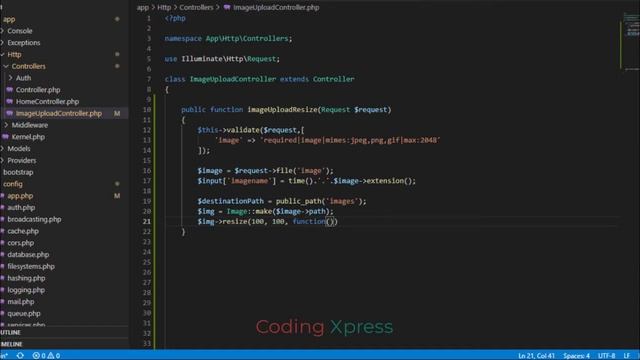Click PHP file icon beside Controller.php
The width and height of the screenshot is (640, 360).
9,89
